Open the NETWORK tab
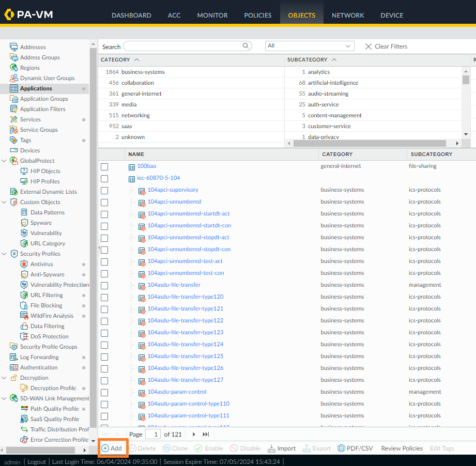The image size is (476, 466). click(x=347, y=15)
